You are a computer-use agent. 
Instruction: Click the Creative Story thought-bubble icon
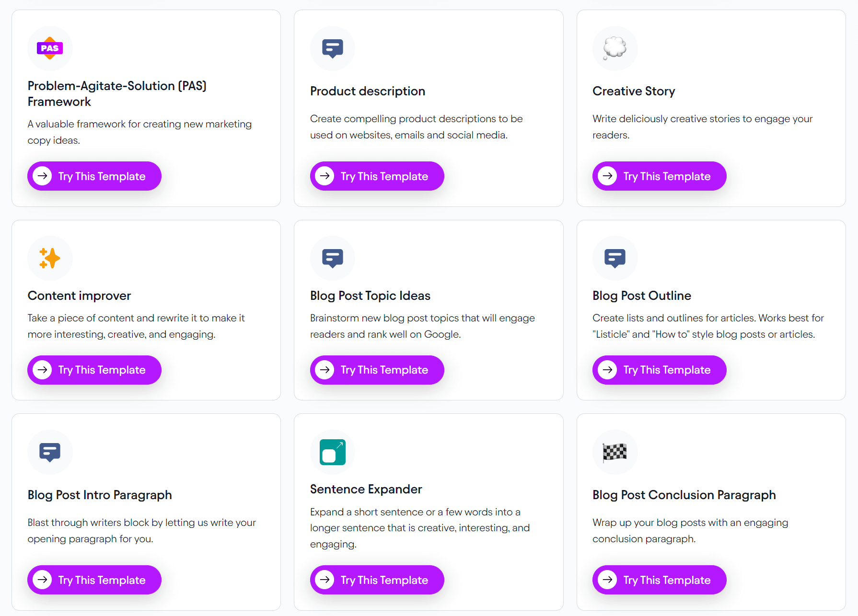point(615,48)
